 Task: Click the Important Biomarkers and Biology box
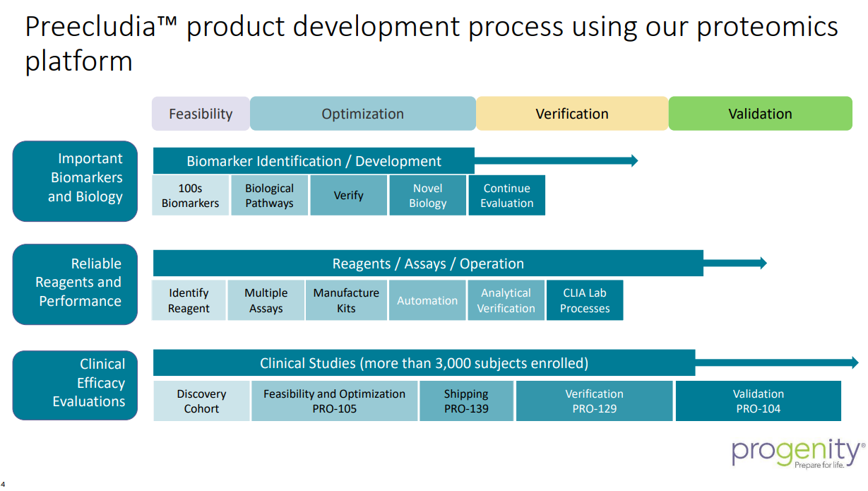75,181
